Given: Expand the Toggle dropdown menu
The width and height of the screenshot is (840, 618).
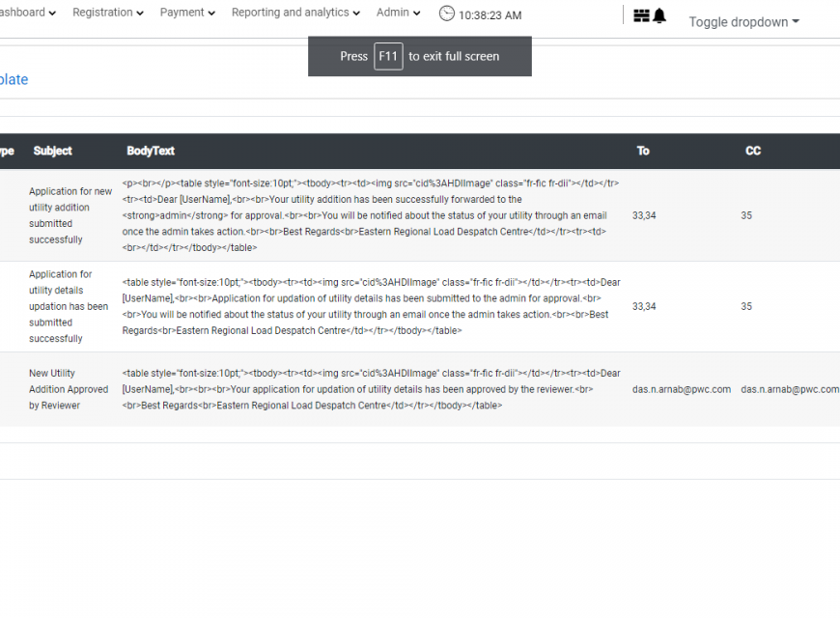Looking at the screenshot, I should tap(743, 22).
